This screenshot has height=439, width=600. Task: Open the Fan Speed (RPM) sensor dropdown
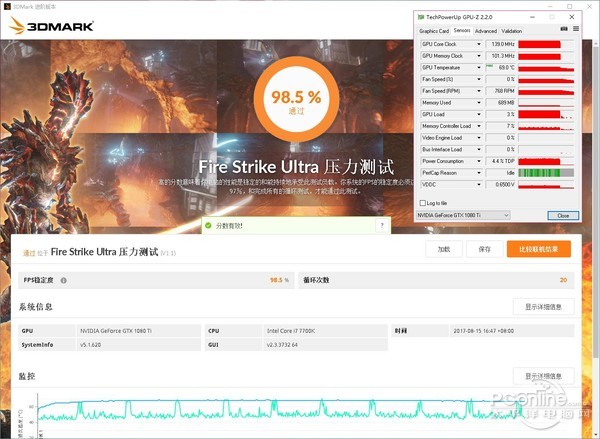478,91
